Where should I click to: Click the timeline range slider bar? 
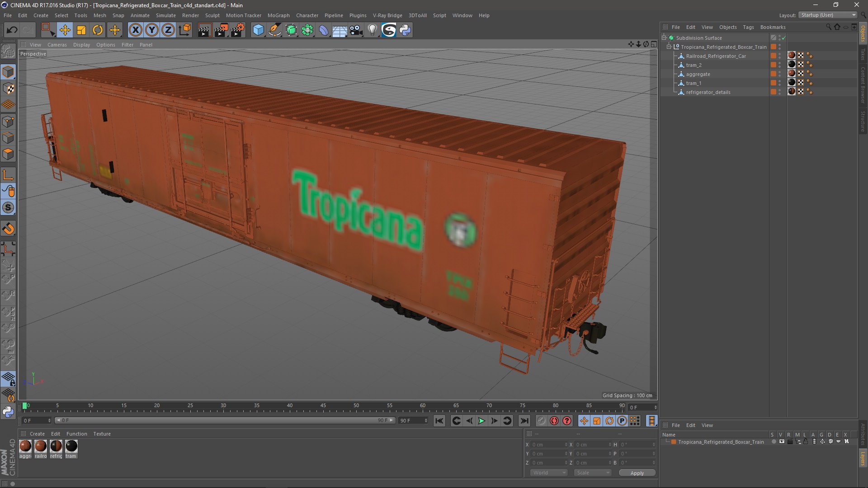[224, 421]
